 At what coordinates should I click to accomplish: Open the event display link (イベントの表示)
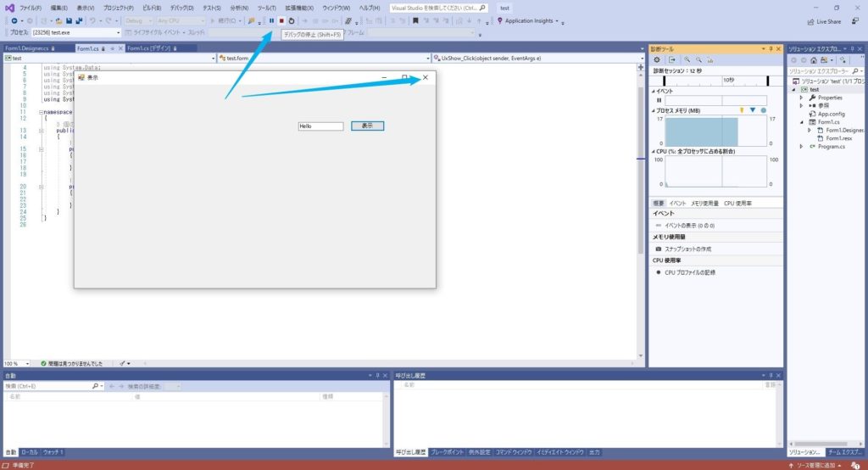[x=689, y=226]
